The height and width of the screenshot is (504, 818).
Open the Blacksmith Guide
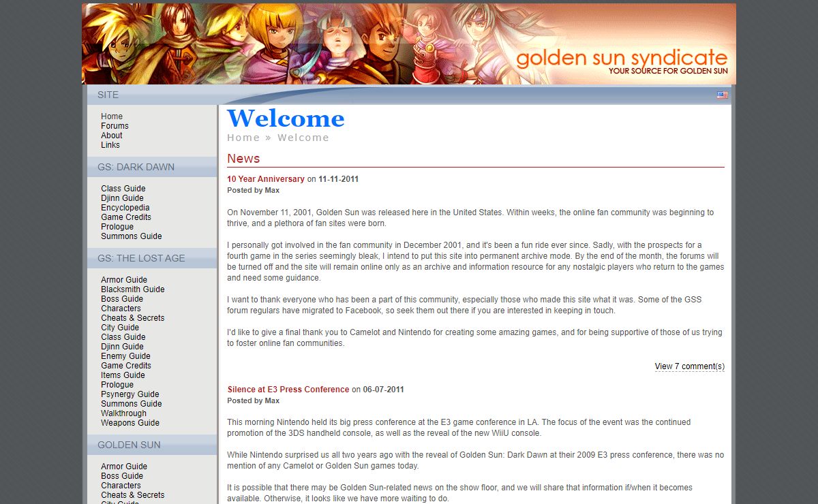pyautogui.click(x=133, y=289)
